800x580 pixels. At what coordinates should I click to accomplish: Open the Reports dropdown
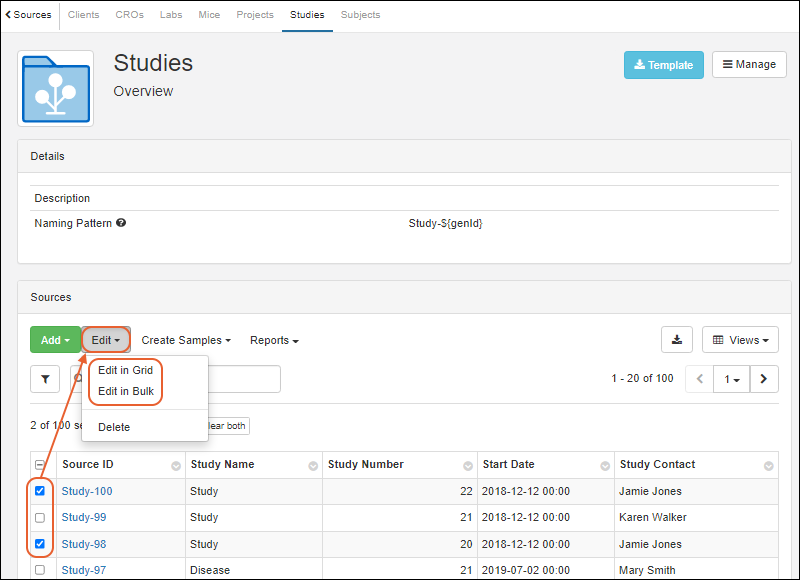[x=274, y=340]
